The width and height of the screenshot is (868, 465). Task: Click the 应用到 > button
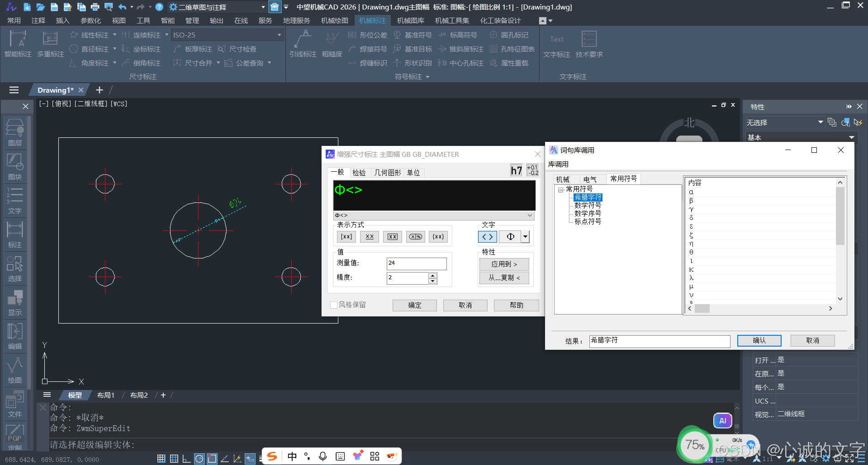click(504, 264)
